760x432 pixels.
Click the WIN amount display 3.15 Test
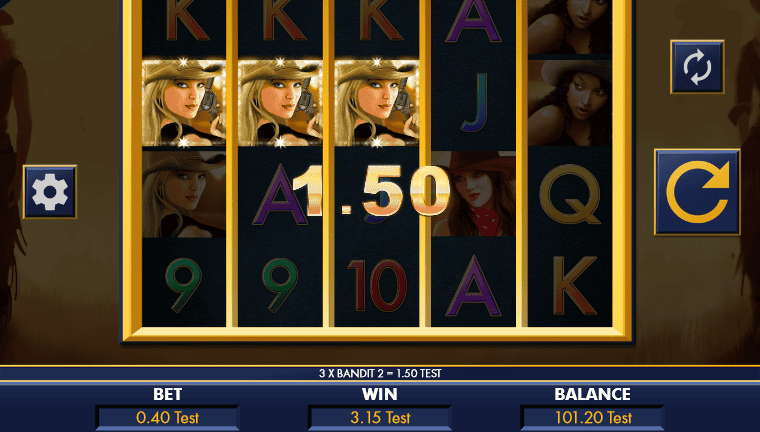380,417
